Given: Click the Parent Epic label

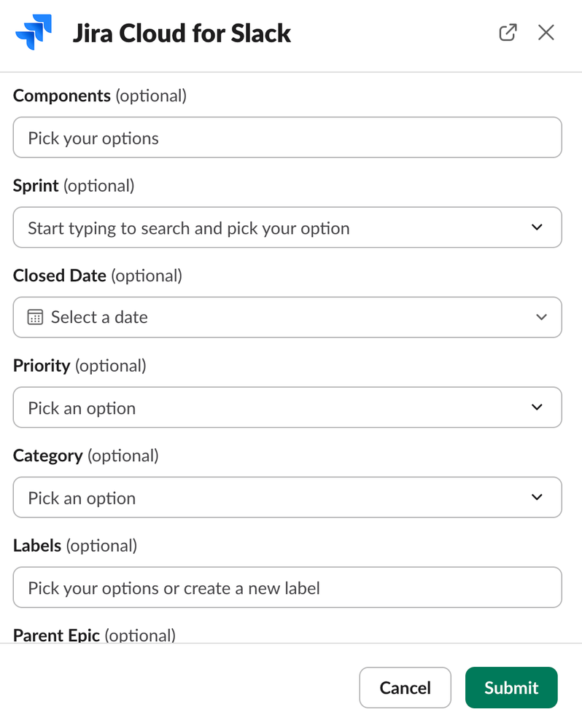Looking at the screenshot, I should (57, 635).
